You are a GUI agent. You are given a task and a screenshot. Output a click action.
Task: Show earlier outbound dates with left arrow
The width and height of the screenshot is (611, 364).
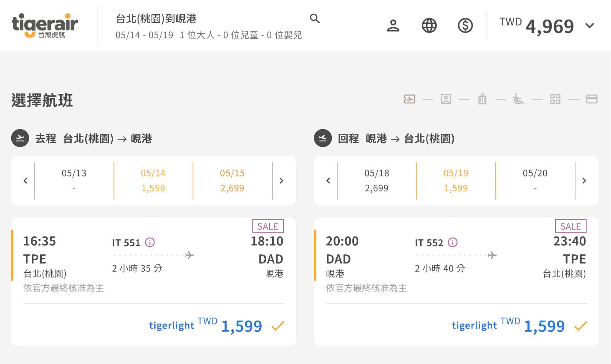tap(25, 181)
